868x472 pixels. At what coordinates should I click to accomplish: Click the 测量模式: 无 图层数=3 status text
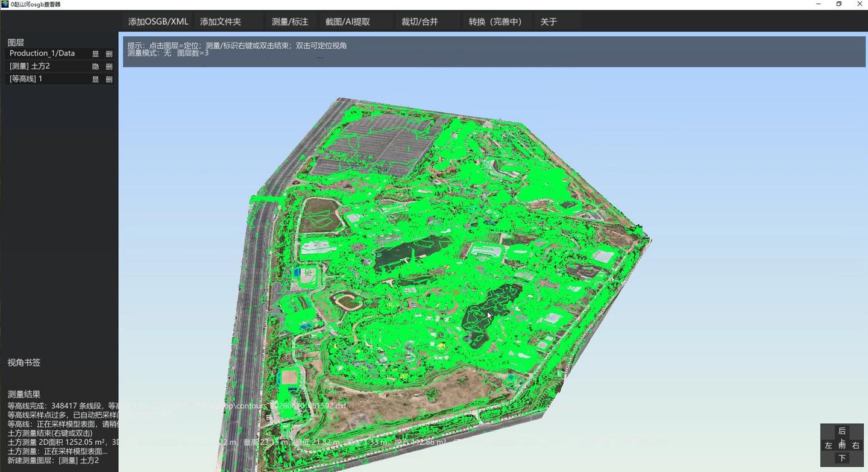coord(168,53)
